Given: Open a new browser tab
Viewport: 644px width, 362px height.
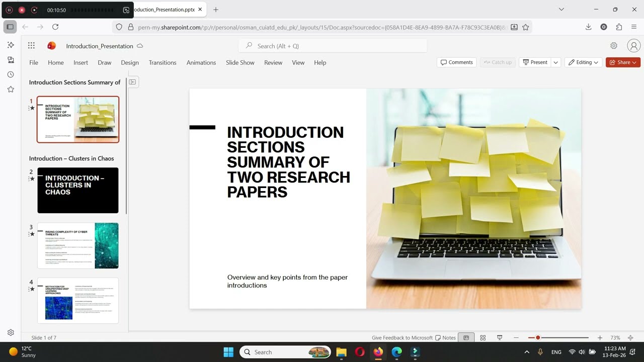Looking at the screenshot, I should point(216,10).
